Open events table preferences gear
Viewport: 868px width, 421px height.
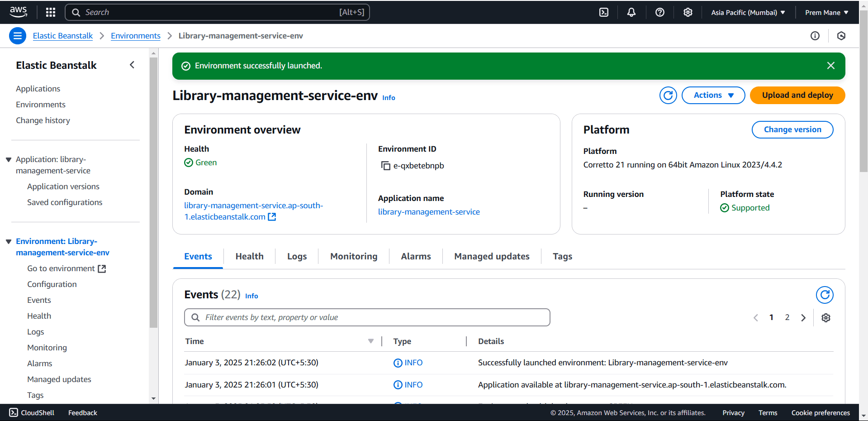(826, 318)
